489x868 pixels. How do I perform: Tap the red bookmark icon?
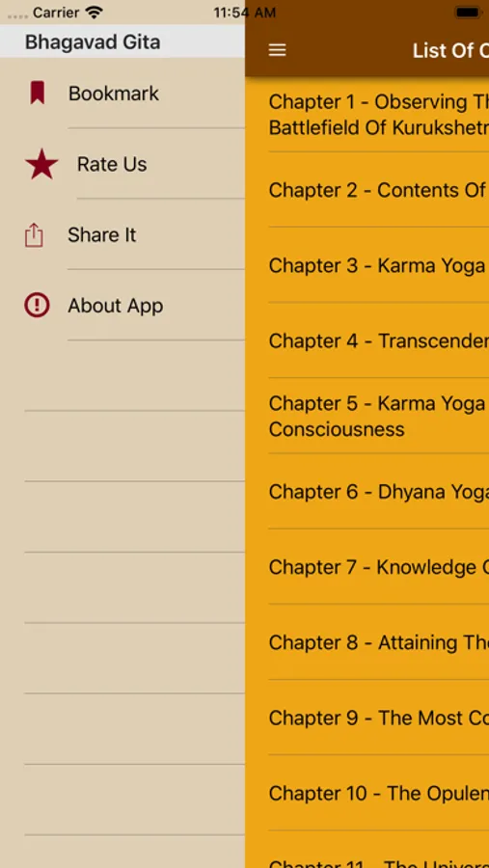coord(37,93)
